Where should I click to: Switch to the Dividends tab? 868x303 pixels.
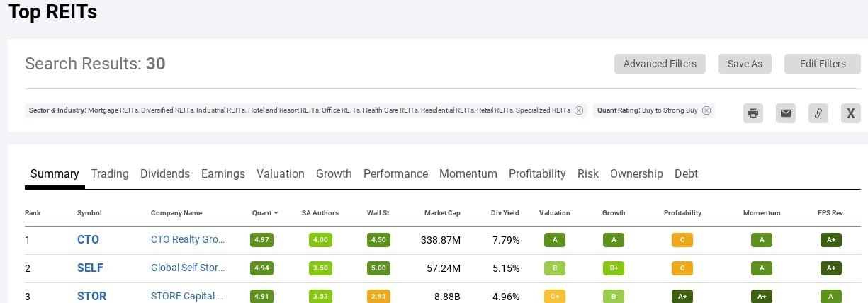tap(165, 173)
